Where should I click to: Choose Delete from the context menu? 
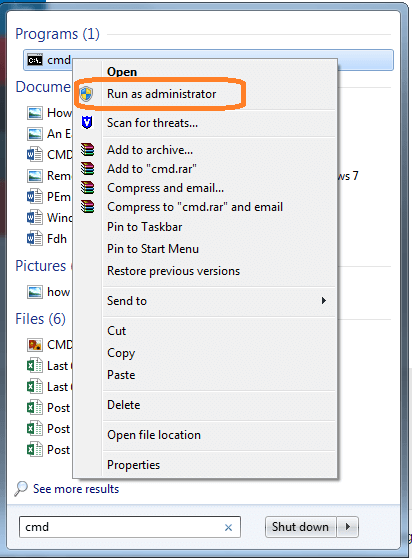(123, 405)
